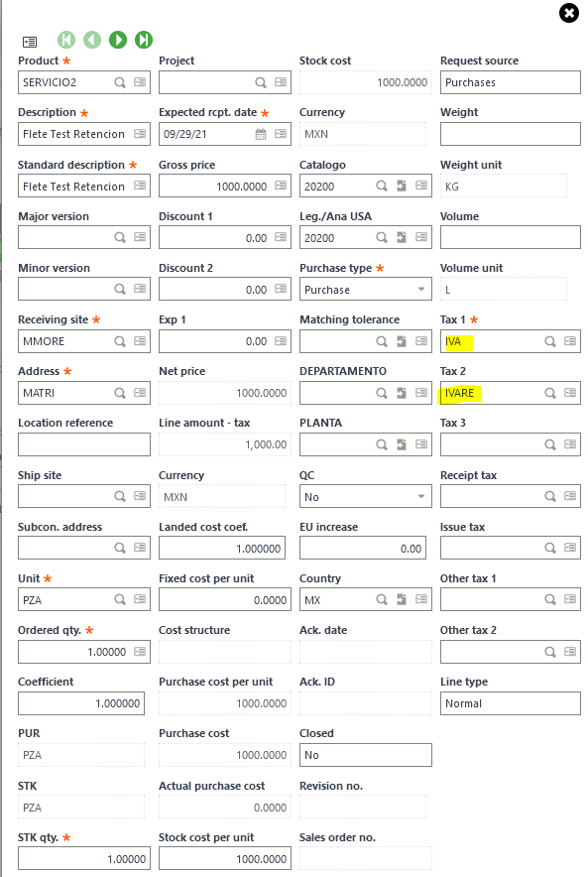Click the jump-to-detail icon in the Catalogo field

coord(405,186)
